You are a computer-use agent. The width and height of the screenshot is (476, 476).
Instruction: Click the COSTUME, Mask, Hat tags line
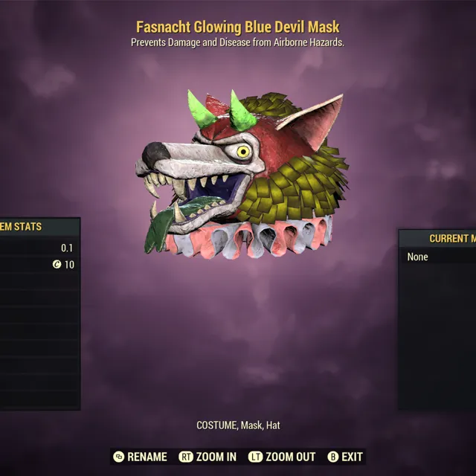coord(238,425)
